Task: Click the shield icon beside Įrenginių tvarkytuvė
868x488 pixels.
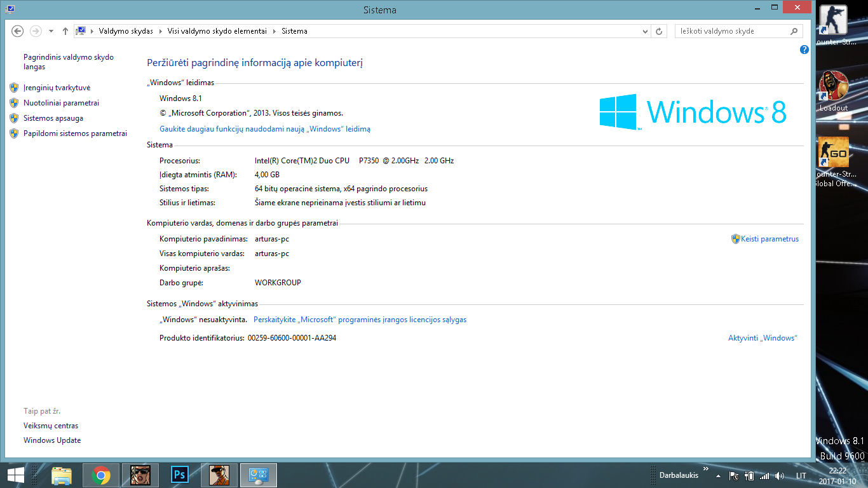Action: [x=14, y=88]
